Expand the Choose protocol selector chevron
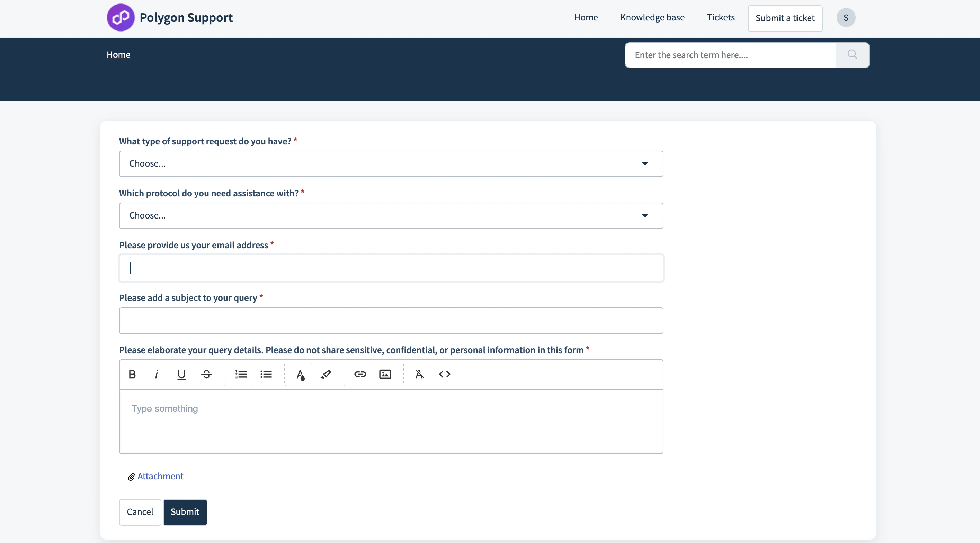 (x=645, y=215)
